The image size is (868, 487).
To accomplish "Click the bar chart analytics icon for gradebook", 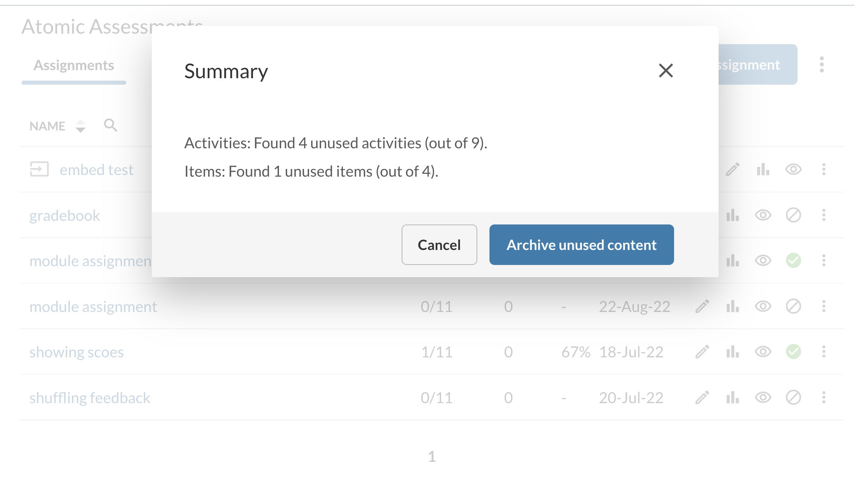I will (x=733, y=215).
